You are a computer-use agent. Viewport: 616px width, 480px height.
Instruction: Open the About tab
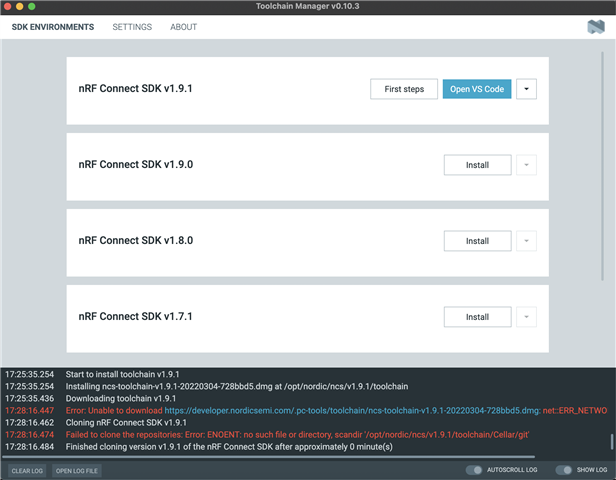pos(183,27)
